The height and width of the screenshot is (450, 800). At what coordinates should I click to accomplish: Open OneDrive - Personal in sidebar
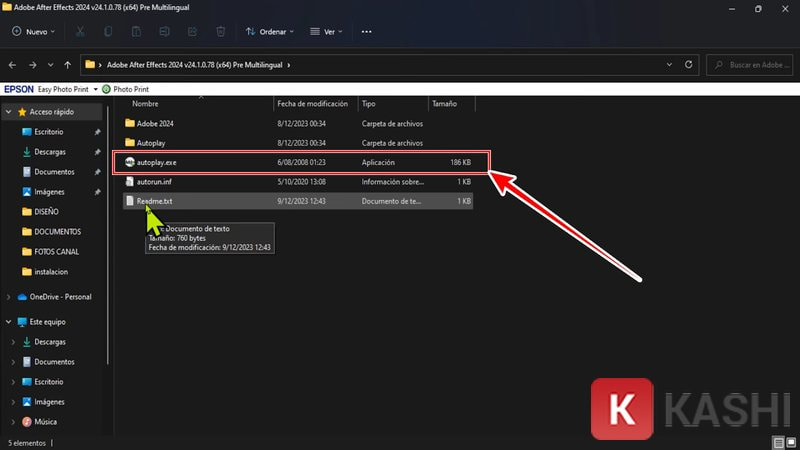point(60,297)
